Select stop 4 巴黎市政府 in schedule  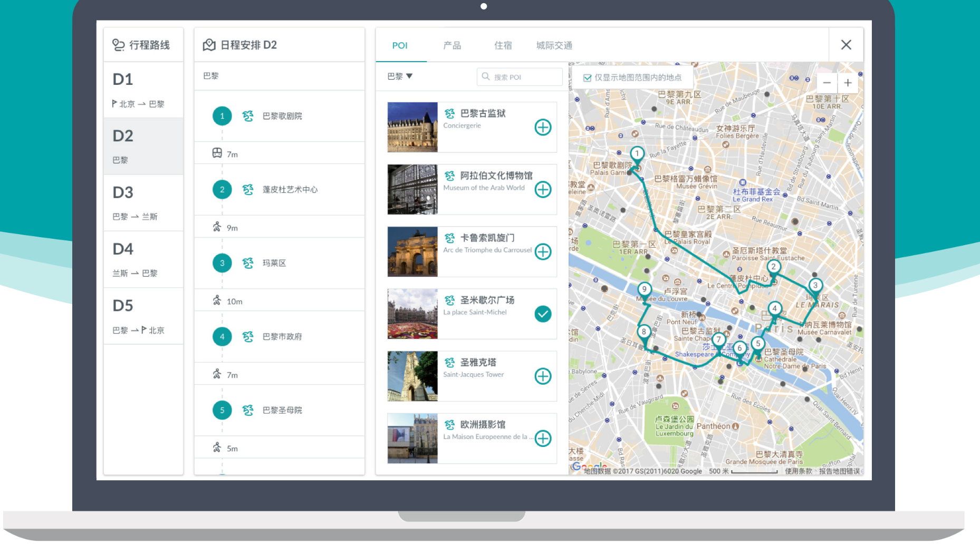pos(280,336)
